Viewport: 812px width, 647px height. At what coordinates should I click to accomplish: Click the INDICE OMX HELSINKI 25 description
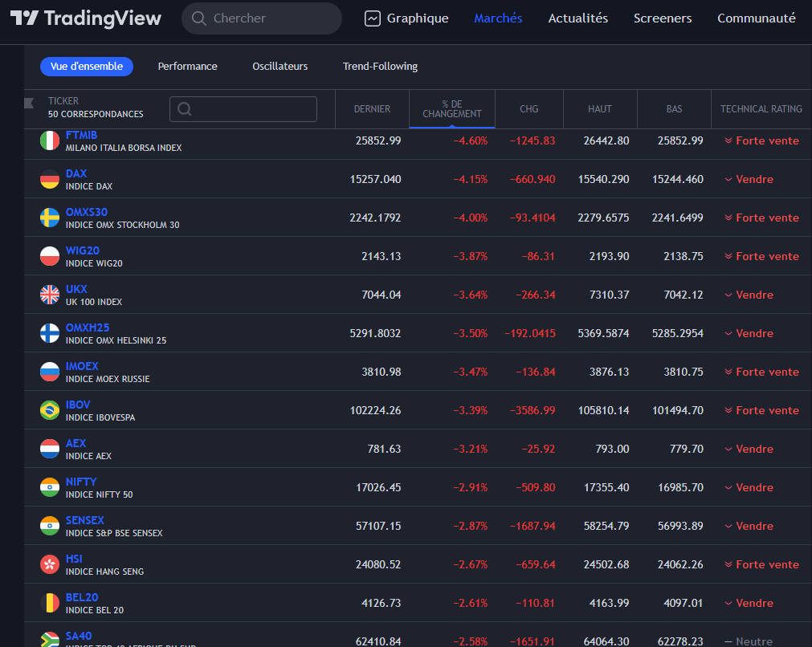coord(116,340)
